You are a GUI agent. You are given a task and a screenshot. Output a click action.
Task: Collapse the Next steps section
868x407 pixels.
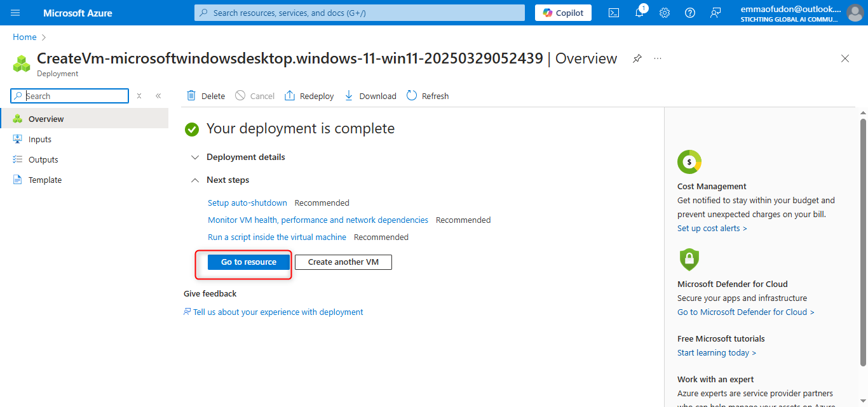(x=220, y=180)
